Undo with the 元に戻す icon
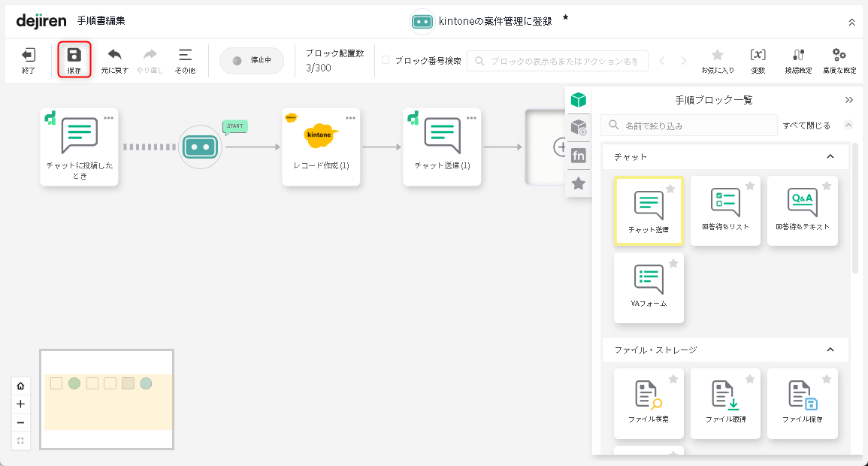This screenshot has height=466, width=868. coord(115,56)
